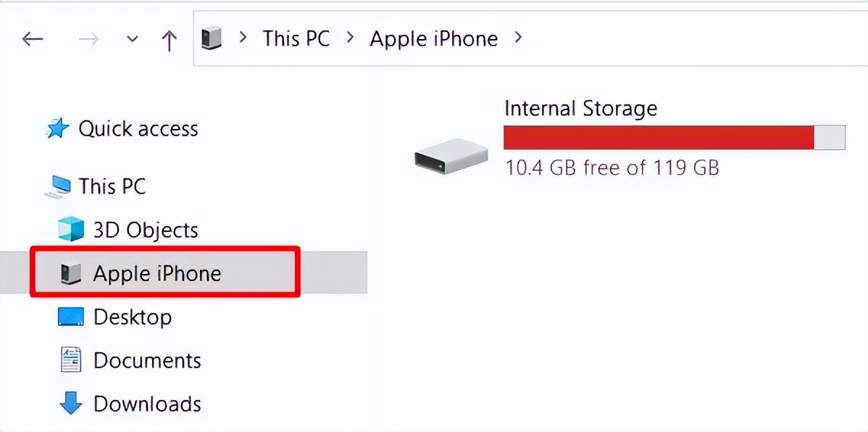Click the forward navigation arrow
Viewport: 868px width, 432px height.
(88, 39)
